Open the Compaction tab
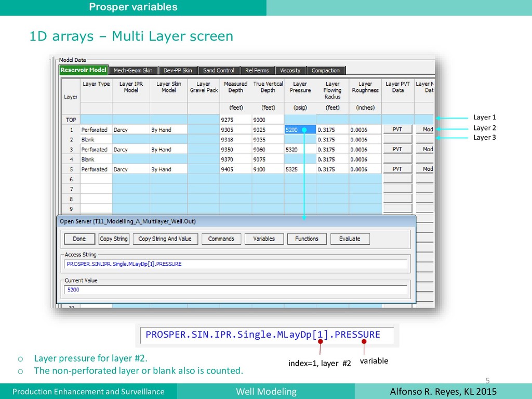 326,71
